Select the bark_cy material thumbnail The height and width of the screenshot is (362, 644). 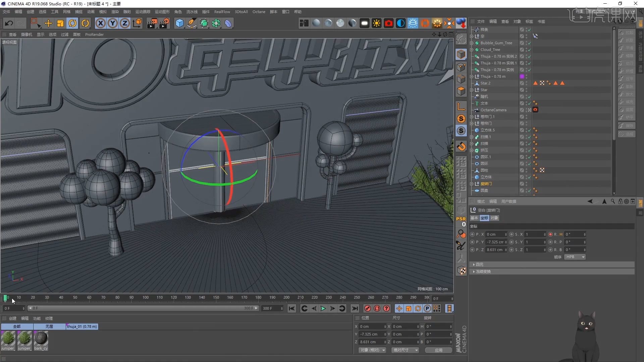tap(41, 340)
